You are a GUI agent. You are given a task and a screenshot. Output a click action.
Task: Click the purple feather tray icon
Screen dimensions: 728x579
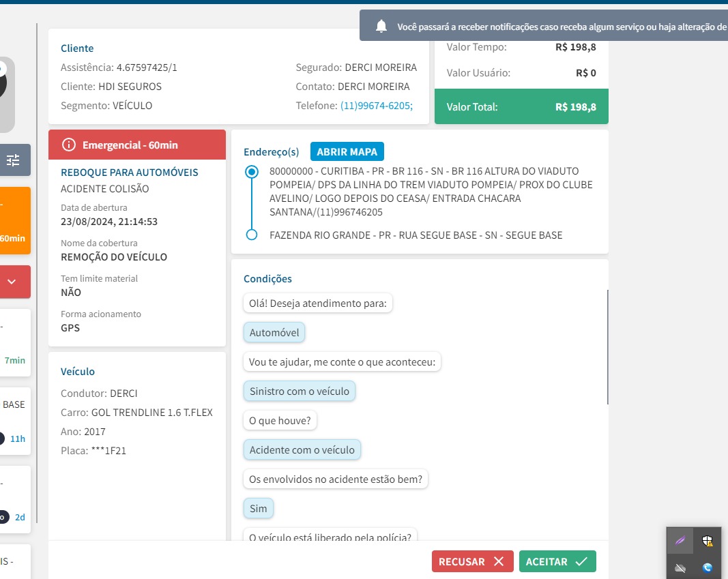(x=680, y=541)
